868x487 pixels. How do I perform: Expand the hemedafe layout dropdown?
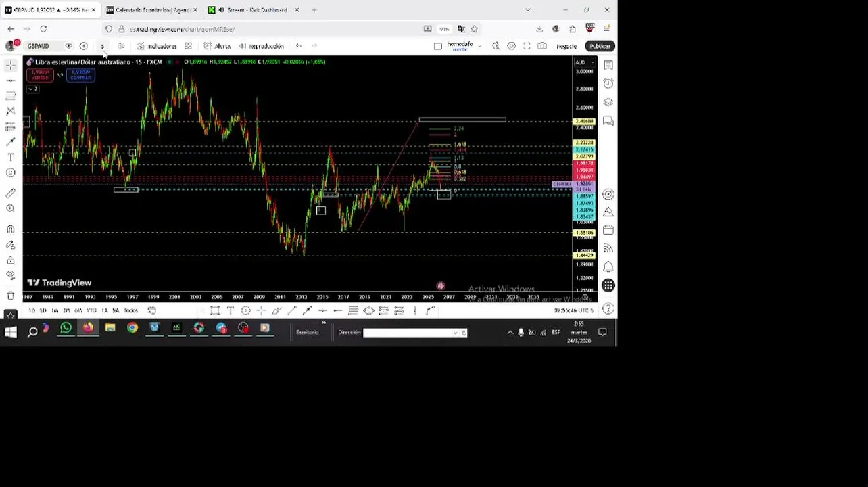[479, 46]
